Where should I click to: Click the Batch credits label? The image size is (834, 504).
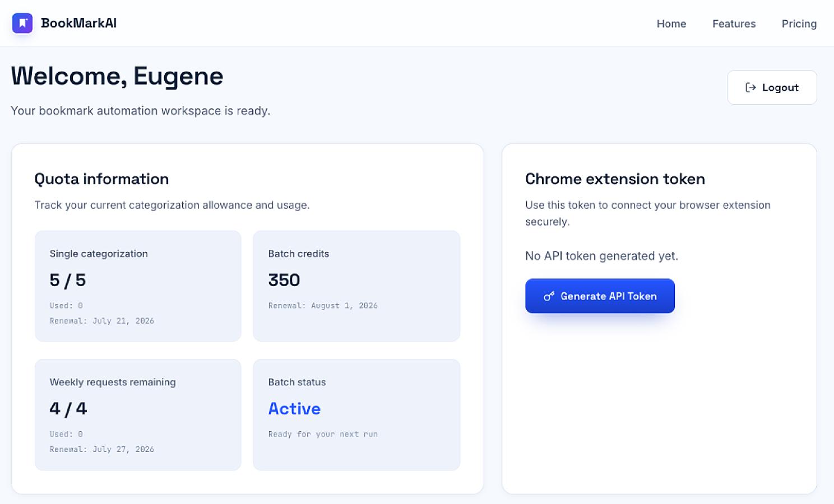click(x=299, y=254)
